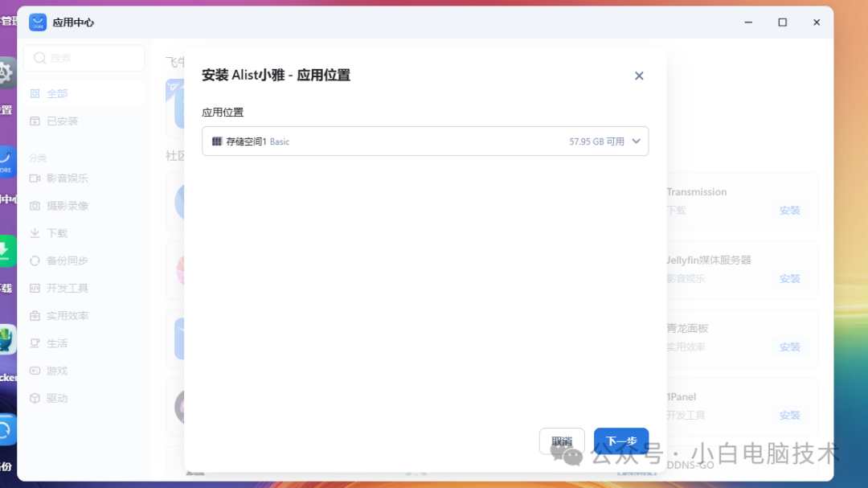
Task: Select 已安装 in the sidebar
Action: tap(84, 121)
